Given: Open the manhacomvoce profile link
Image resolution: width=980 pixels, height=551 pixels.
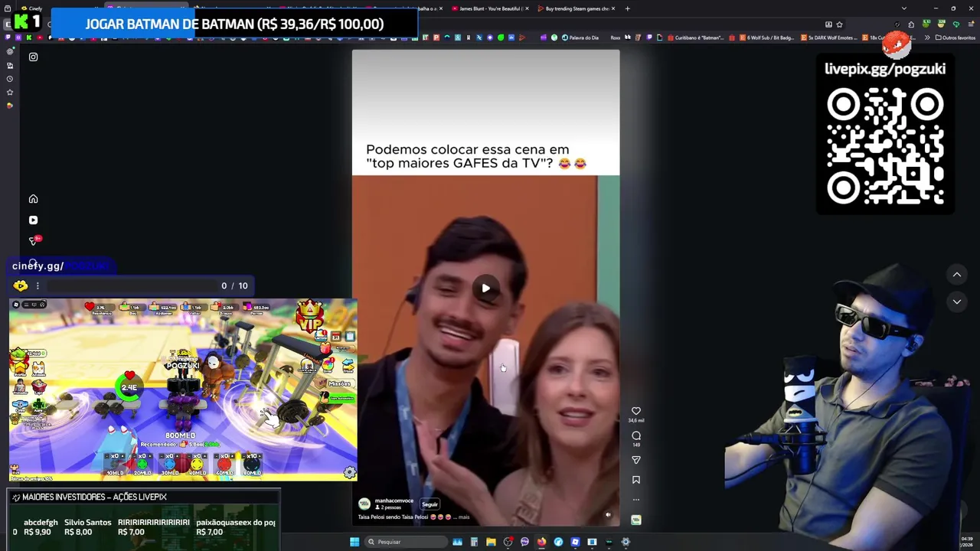Looking at the screenshot, I should click(394, 500).
